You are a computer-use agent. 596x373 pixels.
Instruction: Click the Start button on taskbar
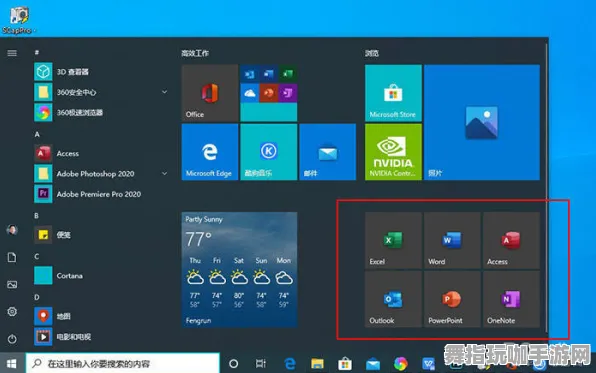pyautogui.click(x=12, y=363)
